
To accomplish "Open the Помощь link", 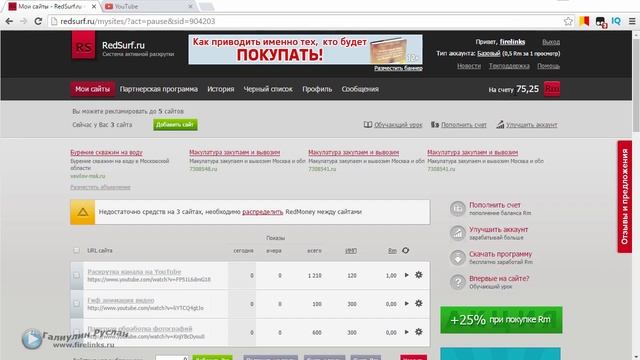I will click(x=548, y=66).
